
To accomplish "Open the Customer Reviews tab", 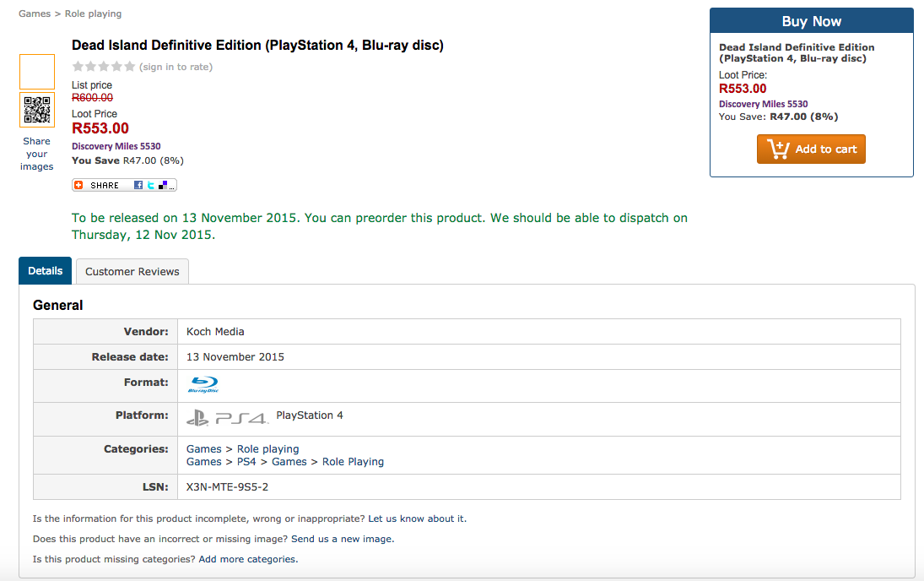I will (132, 271).
